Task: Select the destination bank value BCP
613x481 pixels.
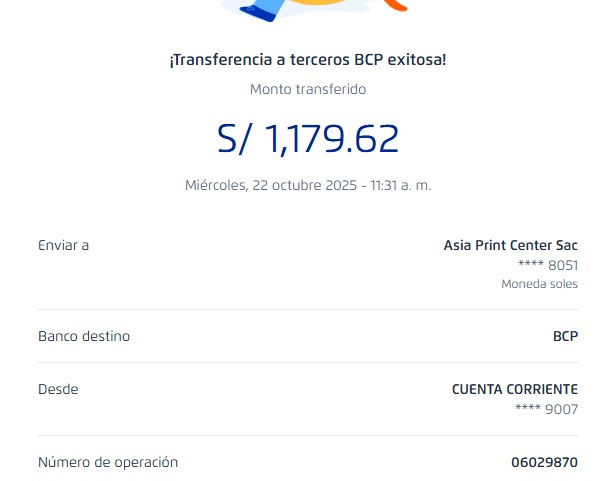Action: [565, 336]
